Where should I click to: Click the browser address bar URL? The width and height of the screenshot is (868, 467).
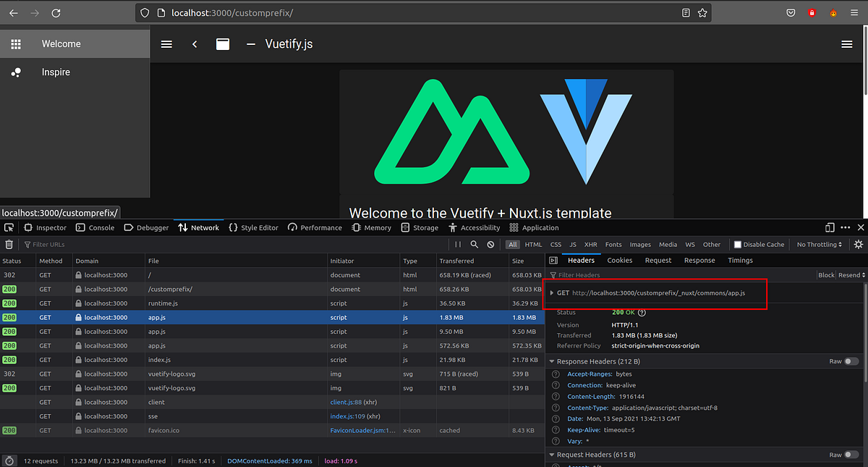click(x=232, y=13)
